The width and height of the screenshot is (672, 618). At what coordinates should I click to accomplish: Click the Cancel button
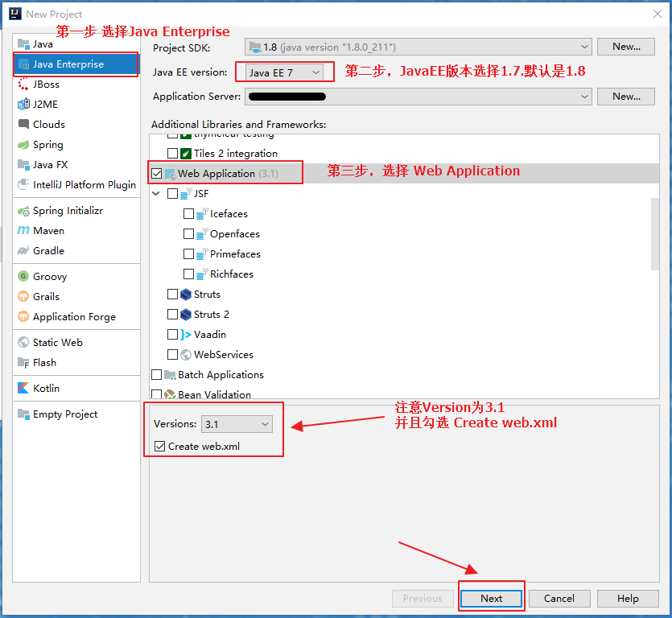click(x=559, y=599)
